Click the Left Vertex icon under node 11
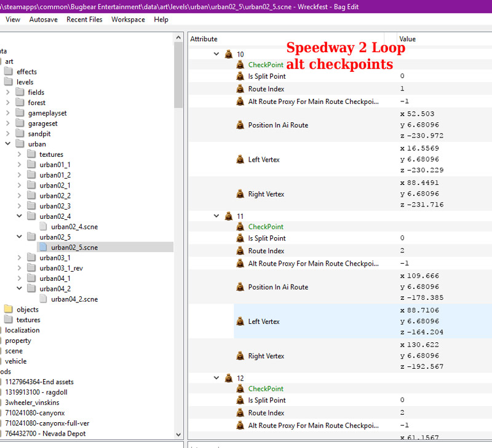 coord(240,321)
